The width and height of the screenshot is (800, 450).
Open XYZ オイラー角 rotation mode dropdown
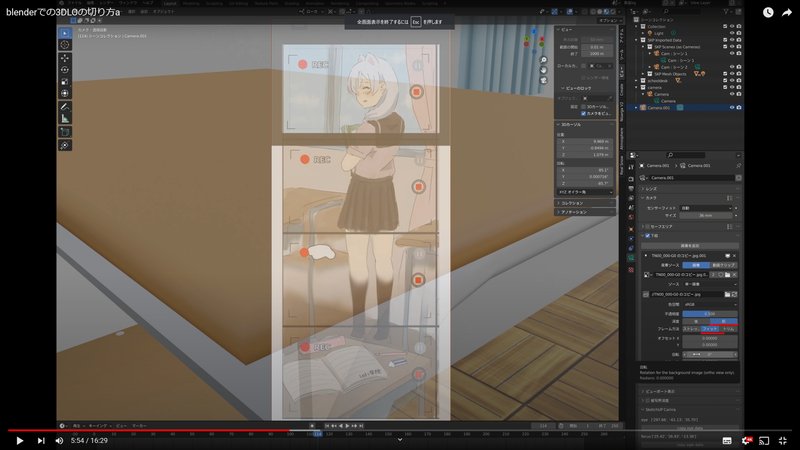pyautogui.click(x=585, y=192)
